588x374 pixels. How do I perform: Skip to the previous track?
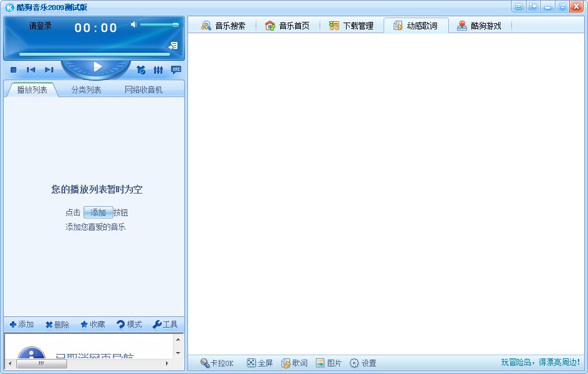tap(31, 70)
